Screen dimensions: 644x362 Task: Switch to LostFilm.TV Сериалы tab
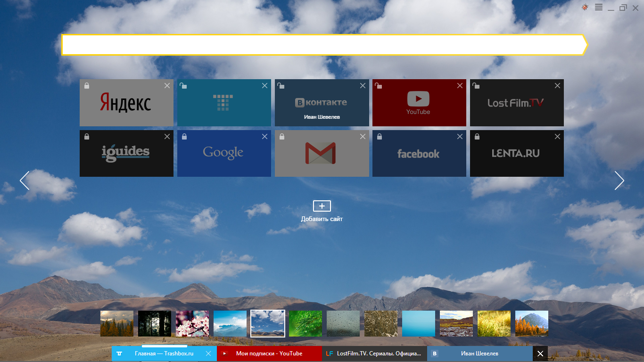[x=375, y=354]
